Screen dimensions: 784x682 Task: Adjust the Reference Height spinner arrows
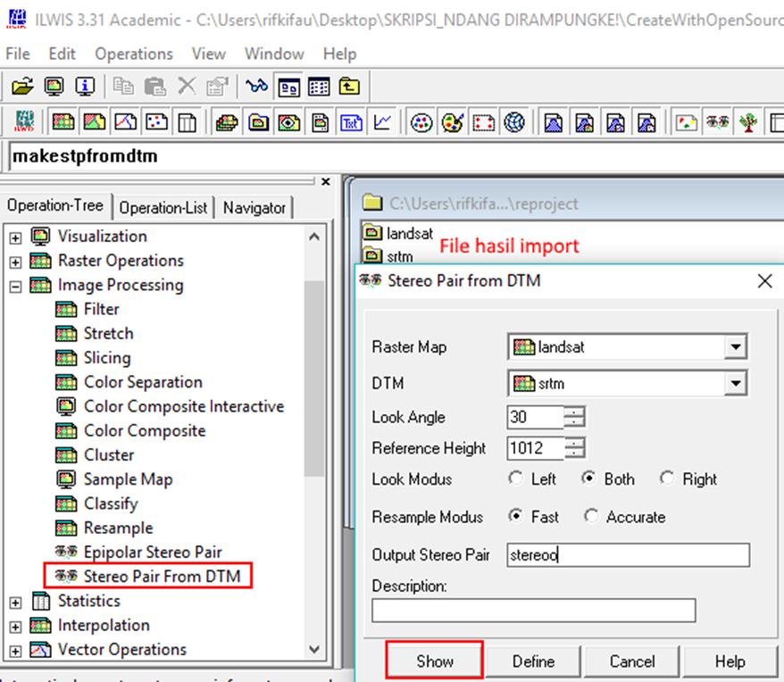click(x=574, y=447)
